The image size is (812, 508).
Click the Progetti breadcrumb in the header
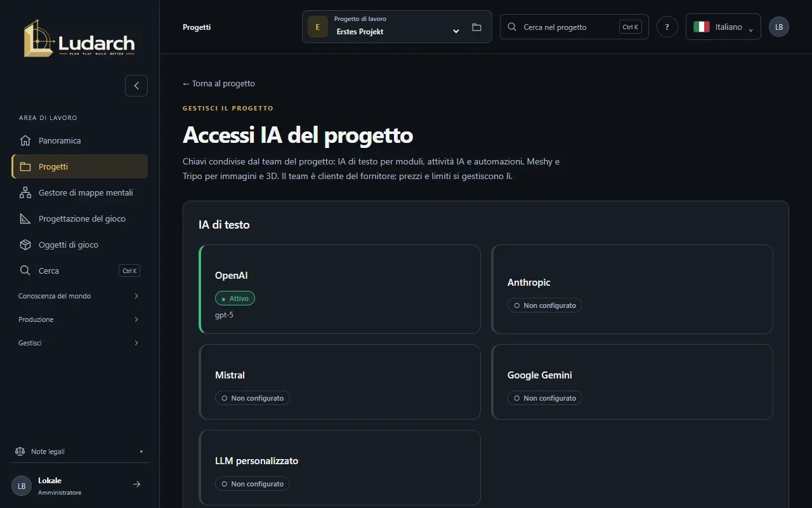tap(197, 27)
